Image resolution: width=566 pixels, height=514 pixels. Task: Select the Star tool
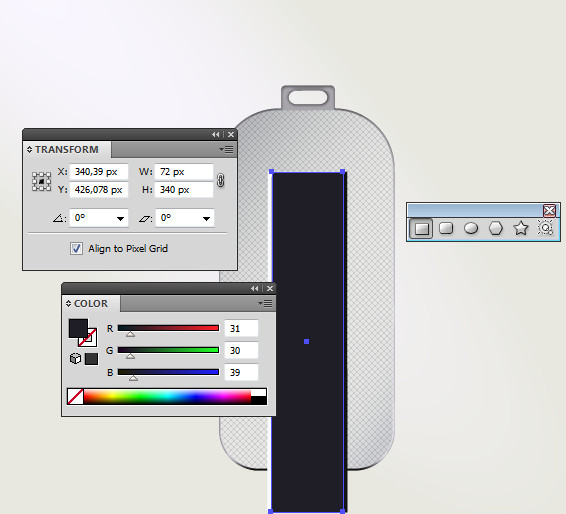click(521, 228)
